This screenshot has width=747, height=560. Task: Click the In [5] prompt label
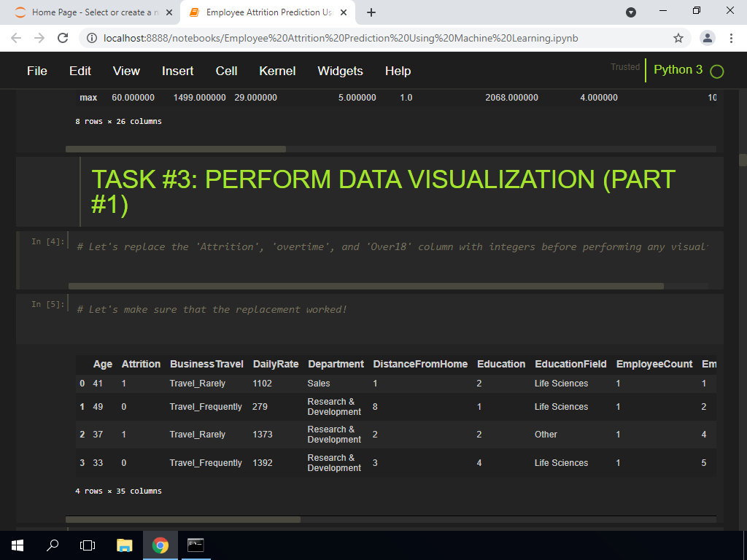[x=47, y=304]
